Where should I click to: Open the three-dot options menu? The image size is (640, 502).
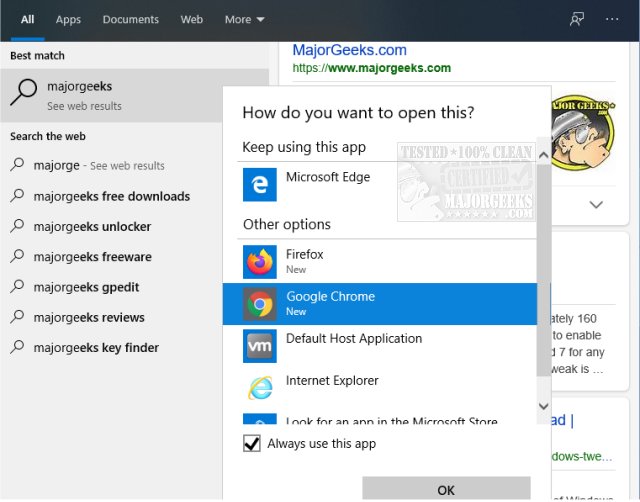612,19
